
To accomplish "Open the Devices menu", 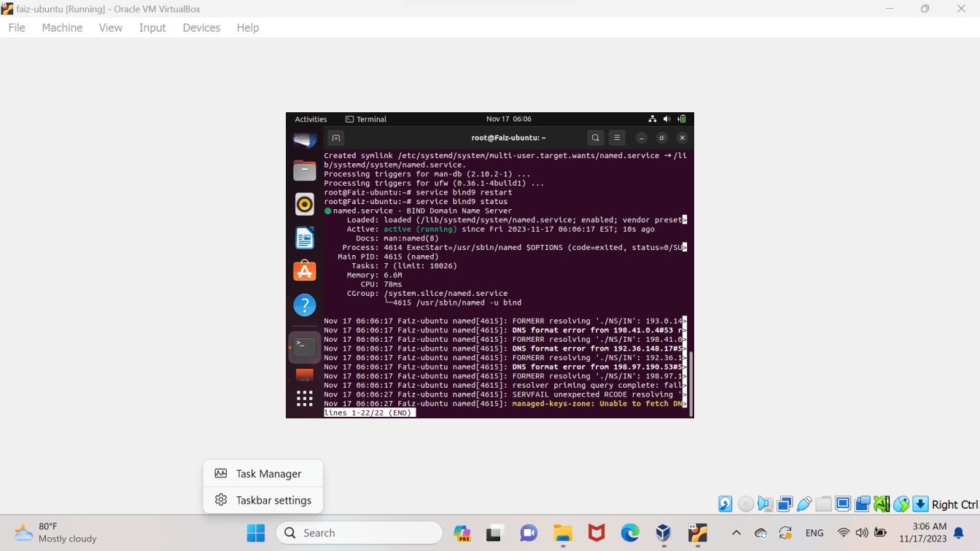I will [x=201, y=28].
